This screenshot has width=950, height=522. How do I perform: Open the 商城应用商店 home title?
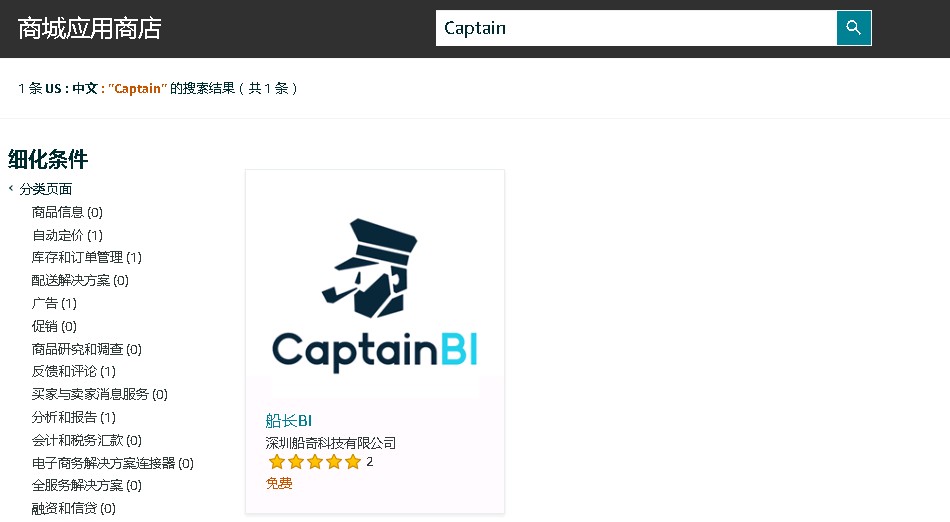click(90, 28)
